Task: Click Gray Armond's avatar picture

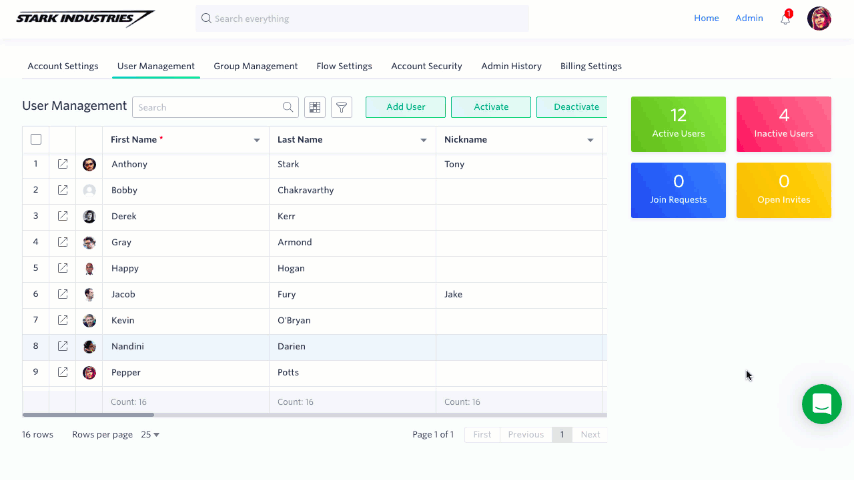Action: coord(89,242)
